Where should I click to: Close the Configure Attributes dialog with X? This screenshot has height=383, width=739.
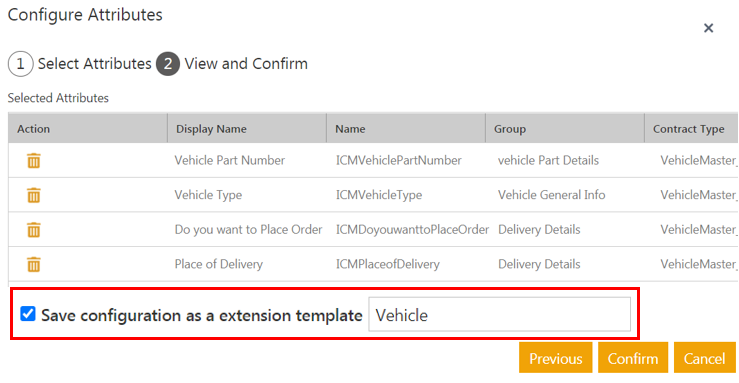pyautogui.click(x=708, y=28)
